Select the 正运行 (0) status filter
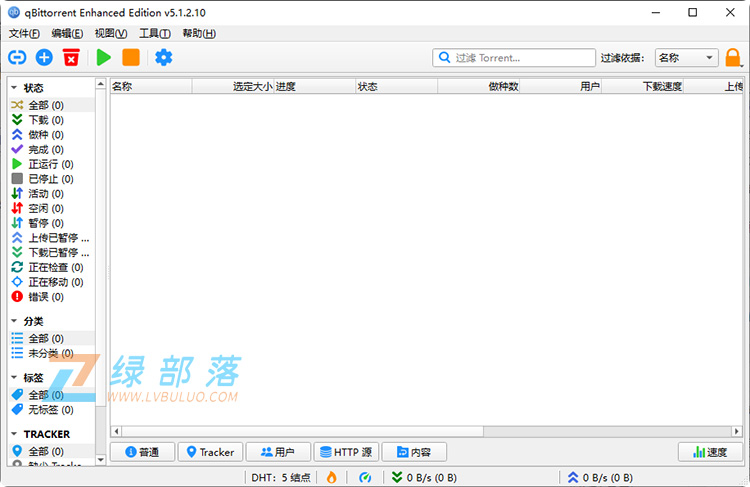Image resolution: width=750 pixels, height=487 pixels. [x=52, y=164]
